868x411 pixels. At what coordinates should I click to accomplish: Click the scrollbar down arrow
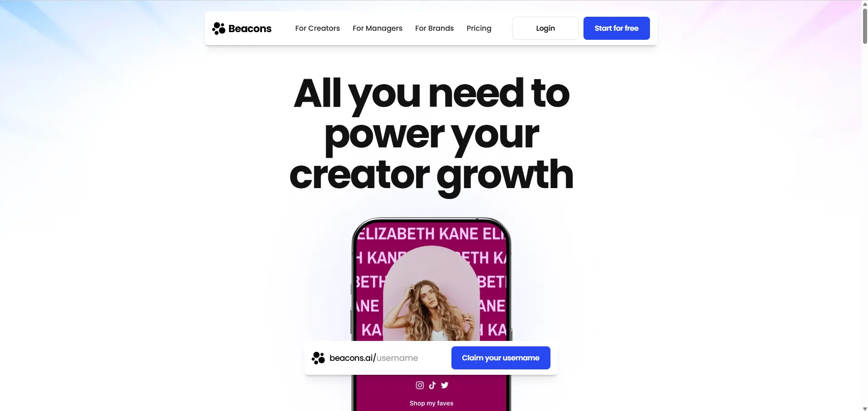coord(865,408)
